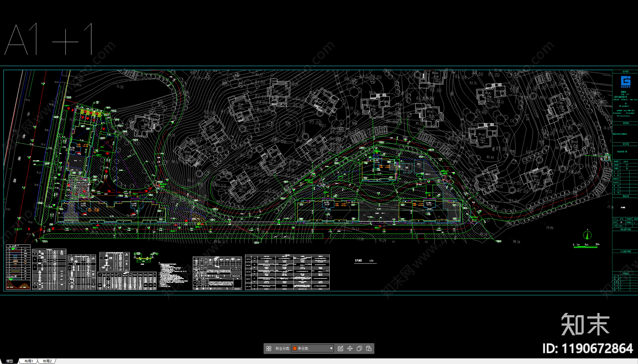Click the legend table at bottom-left of drawing

click(18, 267)
